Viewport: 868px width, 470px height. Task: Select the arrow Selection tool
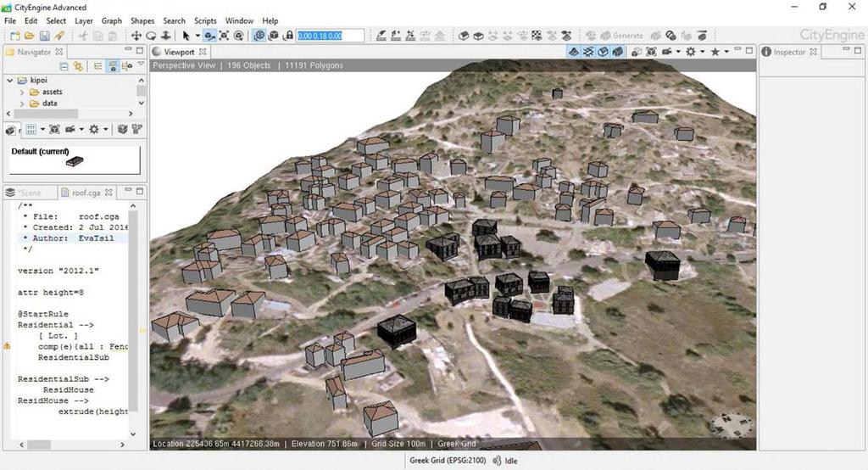[x=186, y=36]
